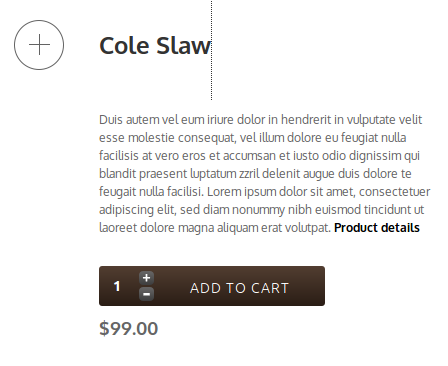Viewport: 448px width, 366px height.
Task: Expand Cole Slaw with the round plus button
Action: 39,45
